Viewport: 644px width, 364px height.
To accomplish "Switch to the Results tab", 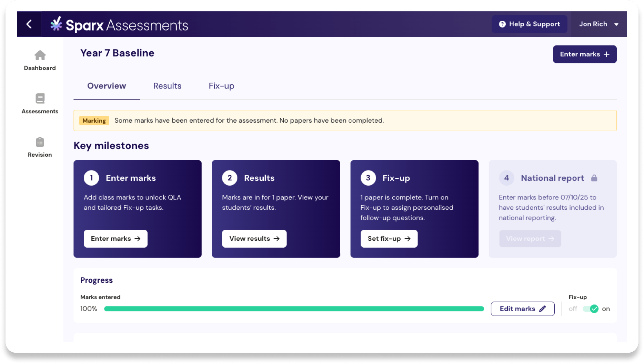I will (x=167, y=86).
